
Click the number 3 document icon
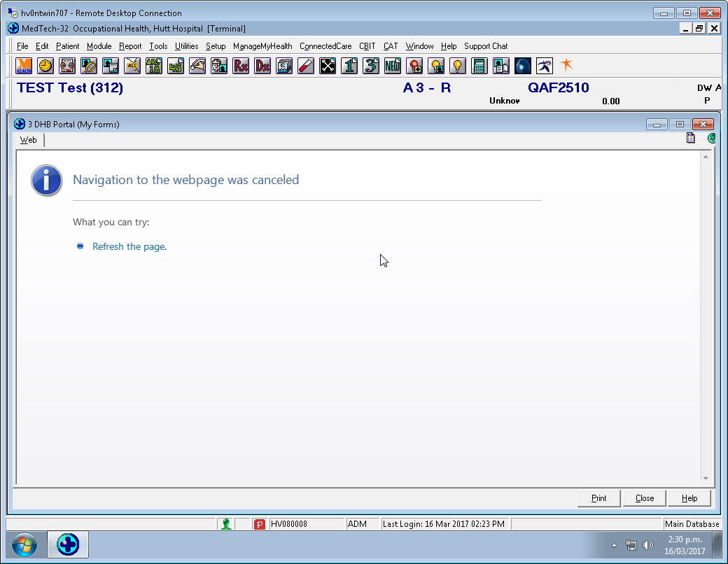click(371, 66)
